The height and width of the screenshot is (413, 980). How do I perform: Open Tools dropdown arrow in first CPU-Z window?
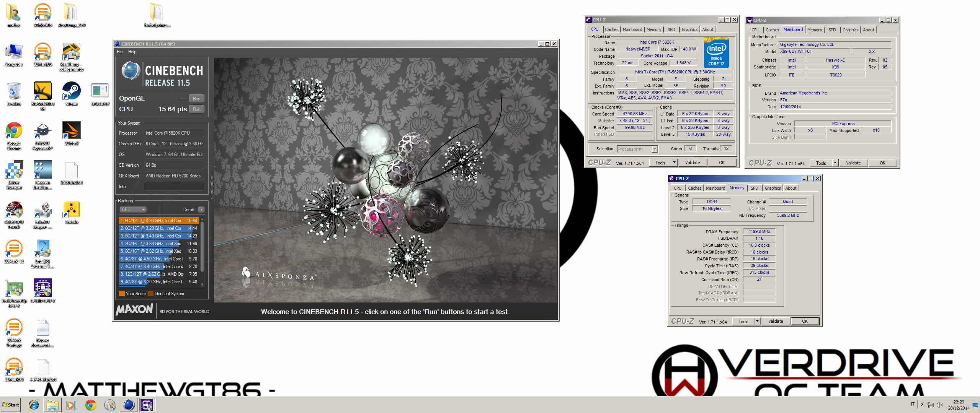coord(674,163)
